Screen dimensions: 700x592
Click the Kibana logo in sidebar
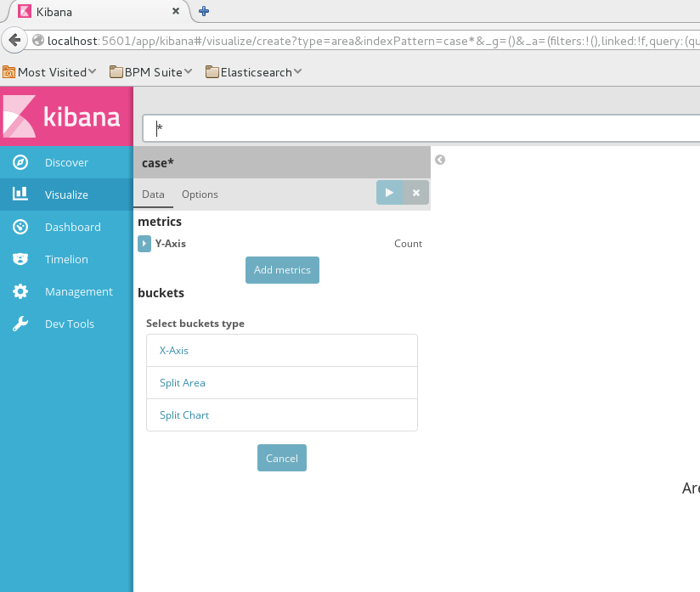(66, 116)
